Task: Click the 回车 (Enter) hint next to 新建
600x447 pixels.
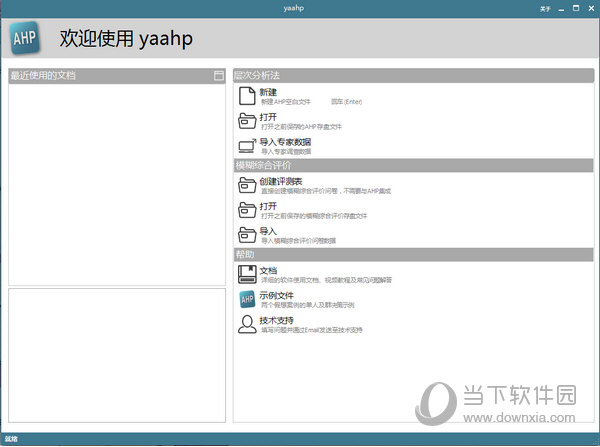Action: [x=346, y=102]
